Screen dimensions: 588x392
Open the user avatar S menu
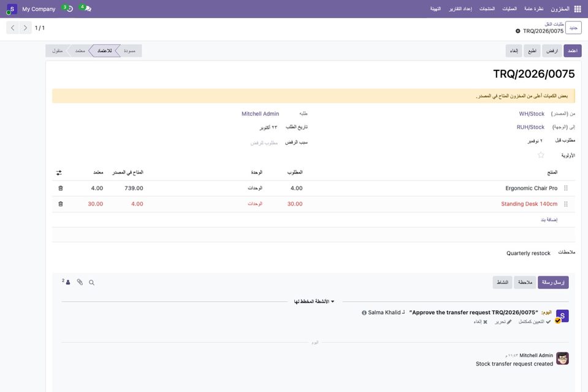pyautogui.click(x=12, y=9)
